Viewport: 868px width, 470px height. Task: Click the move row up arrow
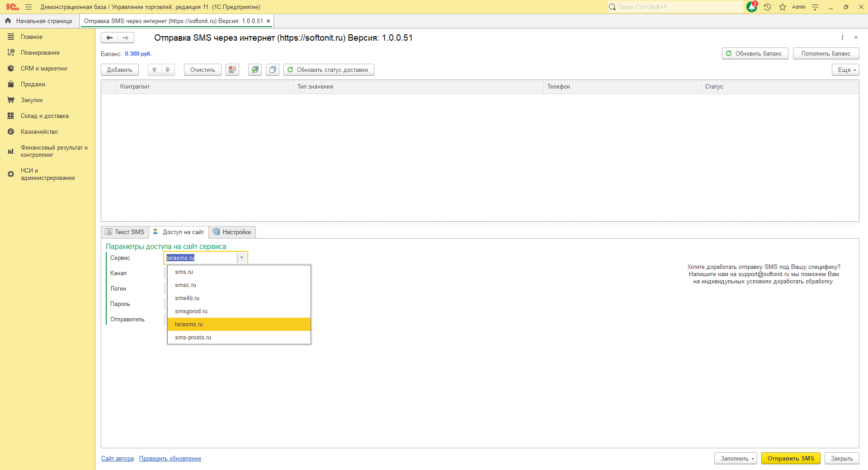click(x=155, y=70)
